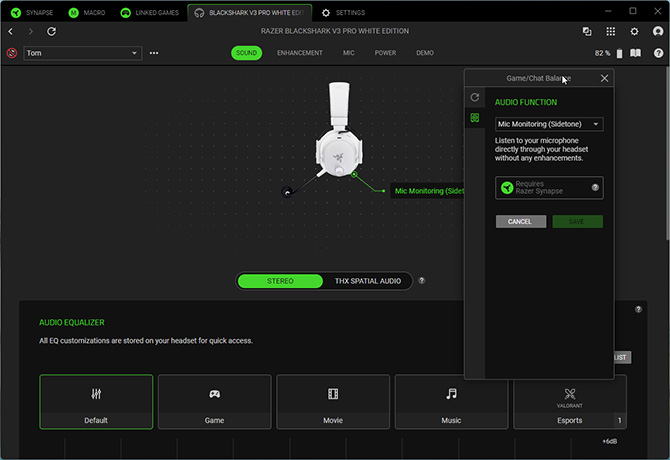Open the Macro tab
The height and width of the screenshot is (460, 670).
click(87, 12)
